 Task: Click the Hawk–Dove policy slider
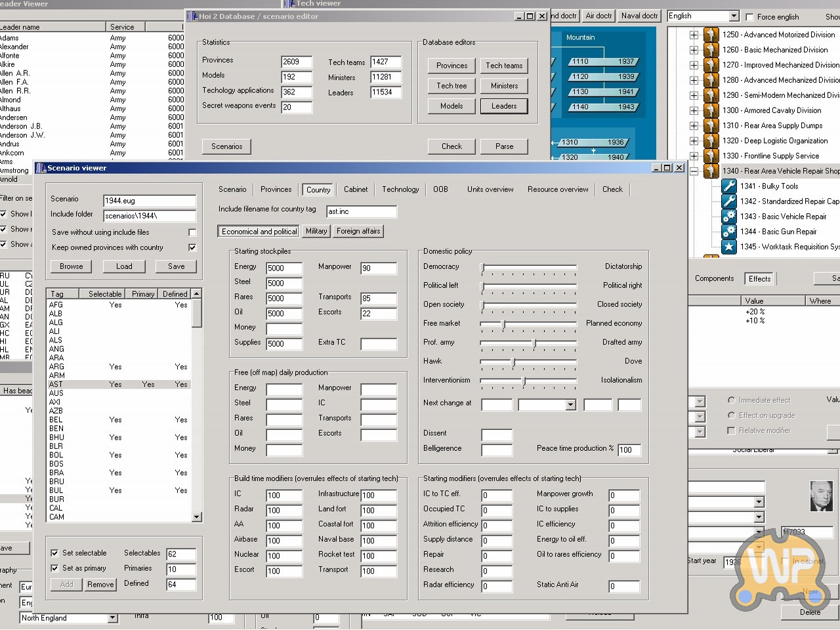(514, 362)
